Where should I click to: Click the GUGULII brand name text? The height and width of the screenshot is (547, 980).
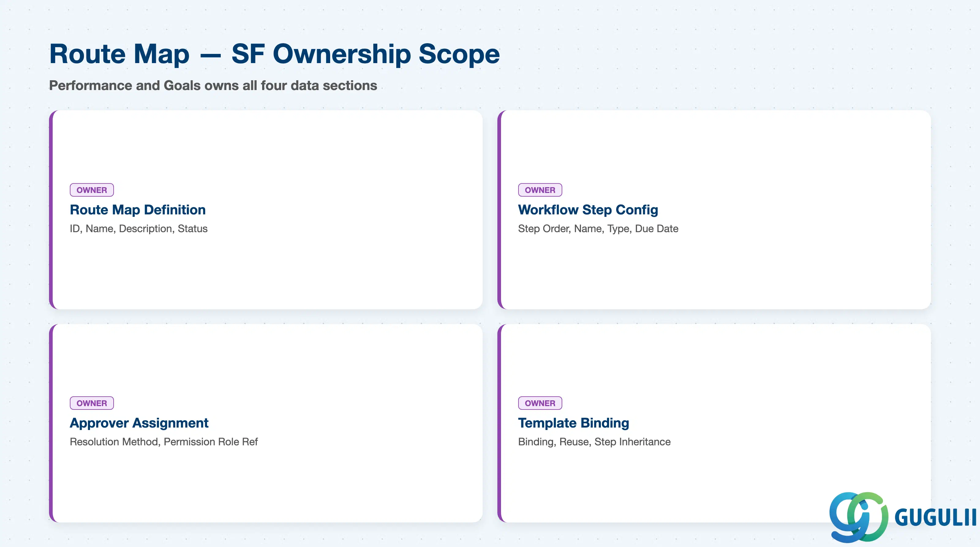pos(936,518)
